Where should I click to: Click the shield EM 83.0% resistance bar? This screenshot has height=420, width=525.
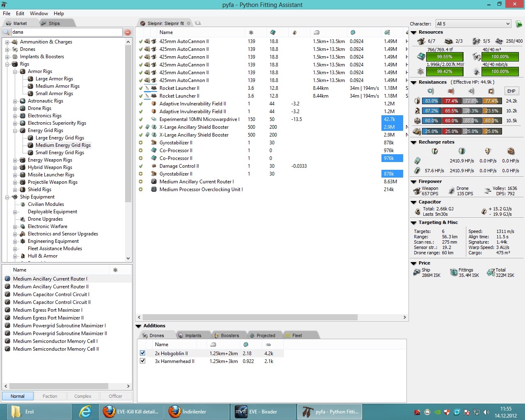tap(431, 101)
